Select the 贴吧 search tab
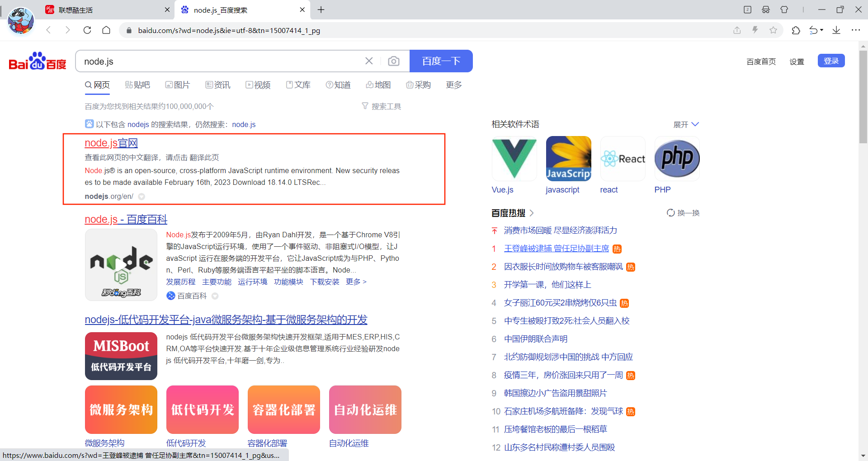This screenshot has width=868, height=461. [137, 85]
